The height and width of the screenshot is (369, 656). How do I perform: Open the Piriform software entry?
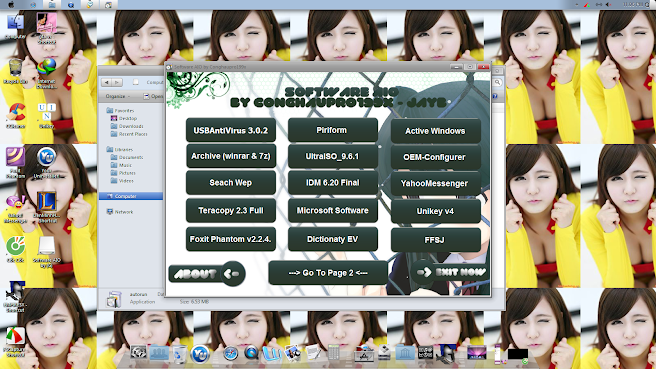pyautogui.click(x=333, y=130)
